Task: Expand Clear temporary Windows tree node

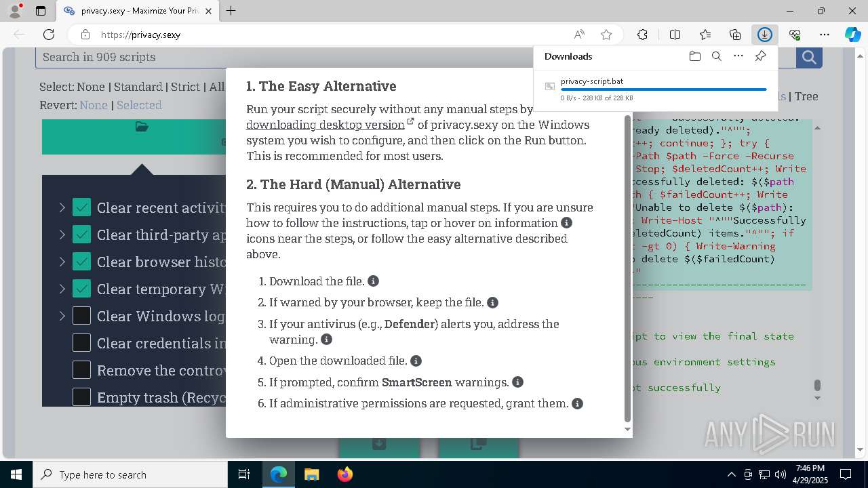Action: click(62, 289)
